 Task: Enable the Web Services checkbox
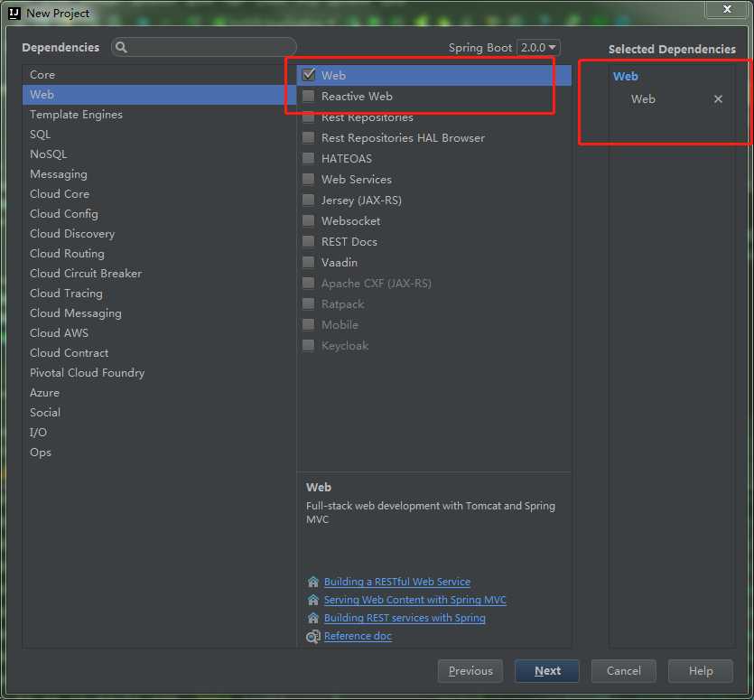click(x=309, y=180)
